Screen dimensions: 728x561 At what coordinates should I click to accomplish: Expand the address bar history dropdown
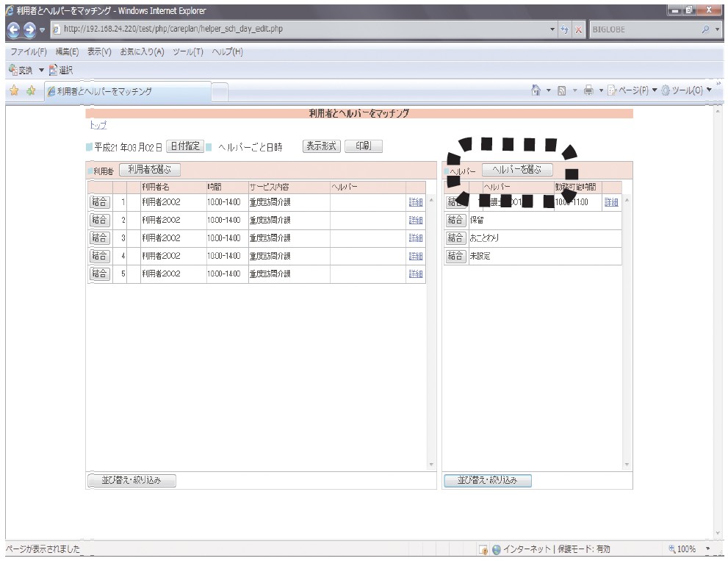[552, 29]
